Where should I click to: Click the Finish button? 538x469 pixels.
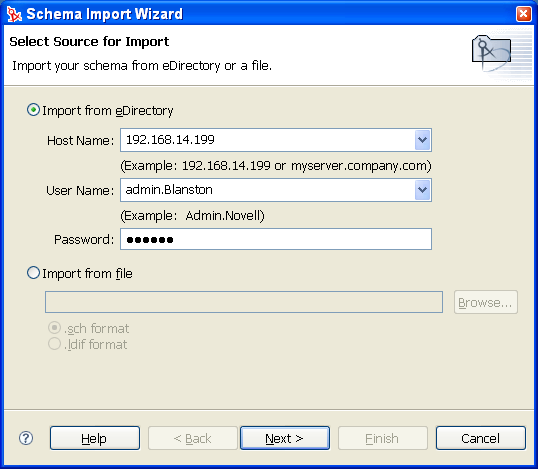pos(383,438)
